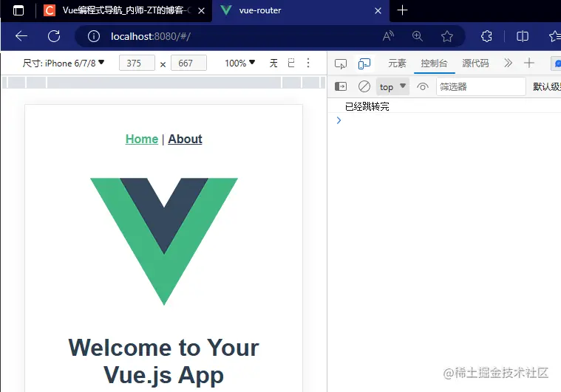Screen dimensions: 561x392
Task: Open the site info icon in address bar
Action: pos(94,36)
